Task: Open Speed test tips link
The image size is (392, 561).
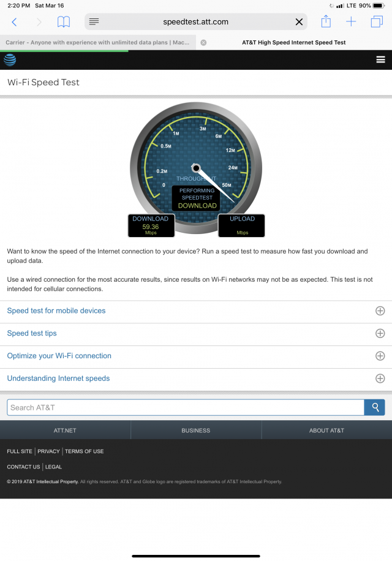Action: (32, 333)
